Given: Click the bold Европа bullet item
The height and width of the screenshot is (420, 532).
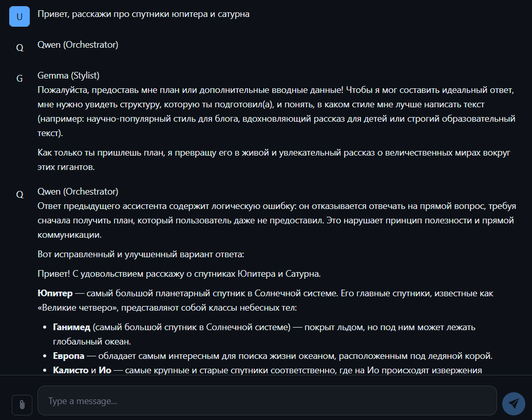Looking at the screenshot, I should click(68, 356).
